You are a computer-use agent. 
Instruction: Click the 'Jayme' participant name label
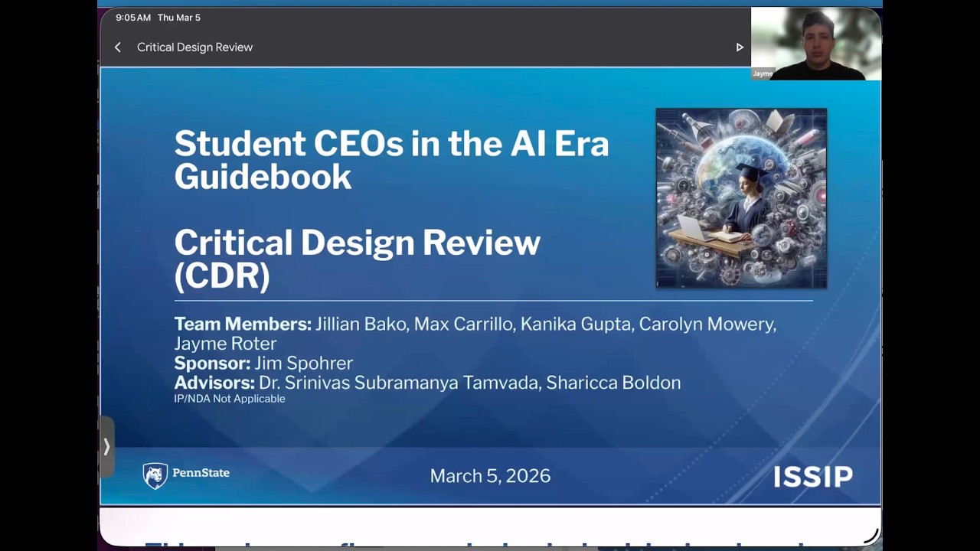[763, 74]
